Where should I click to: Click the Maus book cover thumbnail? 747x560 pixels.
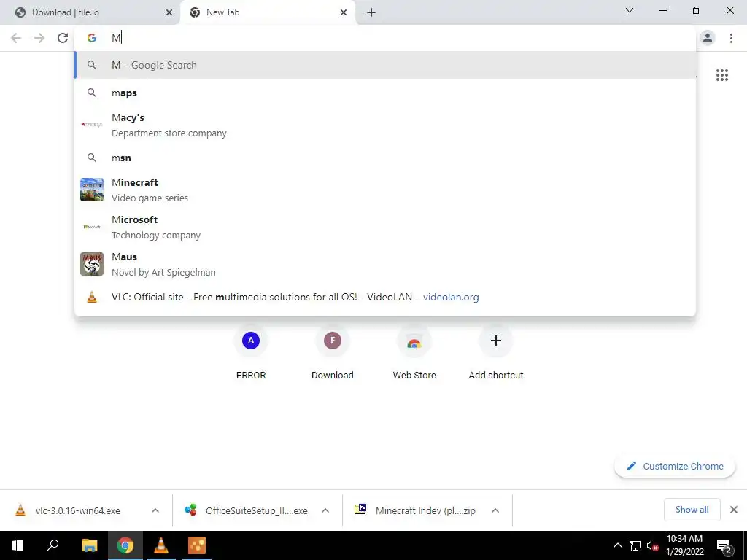(x=92, y=264)
